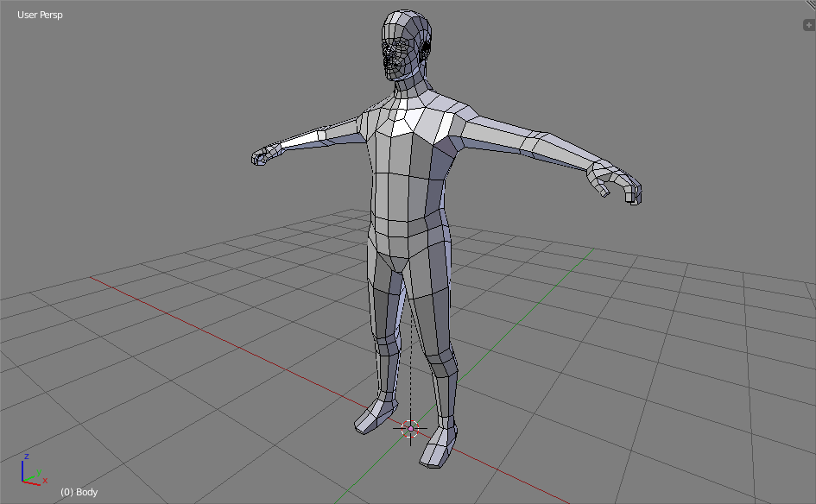Click the 3D cursor at the model's feet
Screen dimensions: 816x504
pos(410,429)
